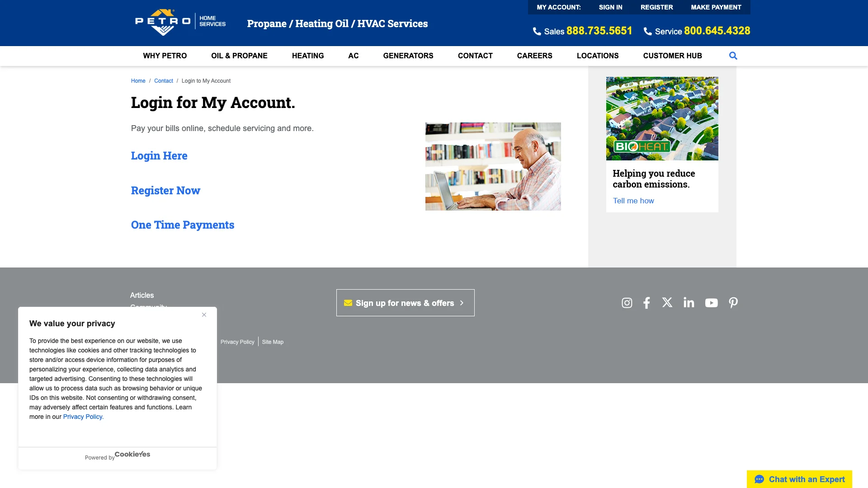Open Petro's LinkedIn profile
The height and width of the screenshot is (488, 868).
[689, 303]
